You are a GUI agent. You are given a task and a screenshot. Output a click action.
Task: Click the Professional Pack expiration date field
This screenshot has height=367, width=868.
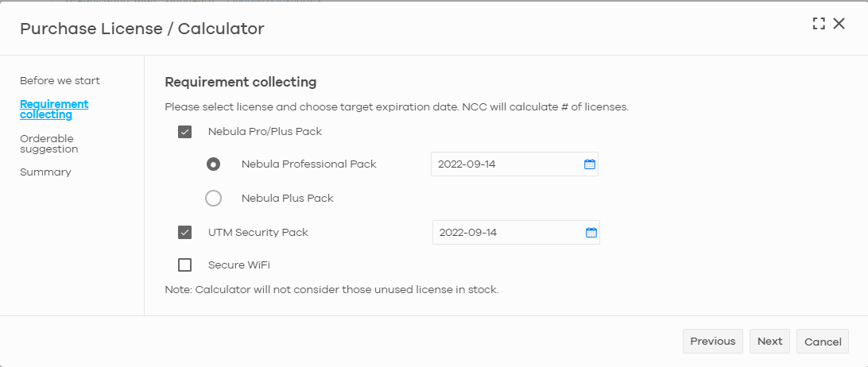(x=514, y=164)
